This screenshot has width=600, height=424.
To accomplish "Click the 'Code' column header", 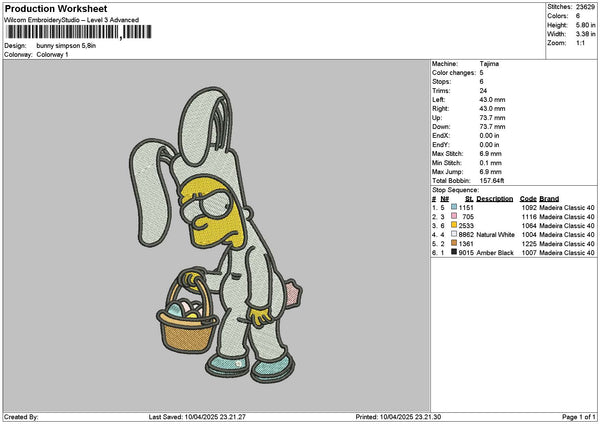I will pos(528,199).
